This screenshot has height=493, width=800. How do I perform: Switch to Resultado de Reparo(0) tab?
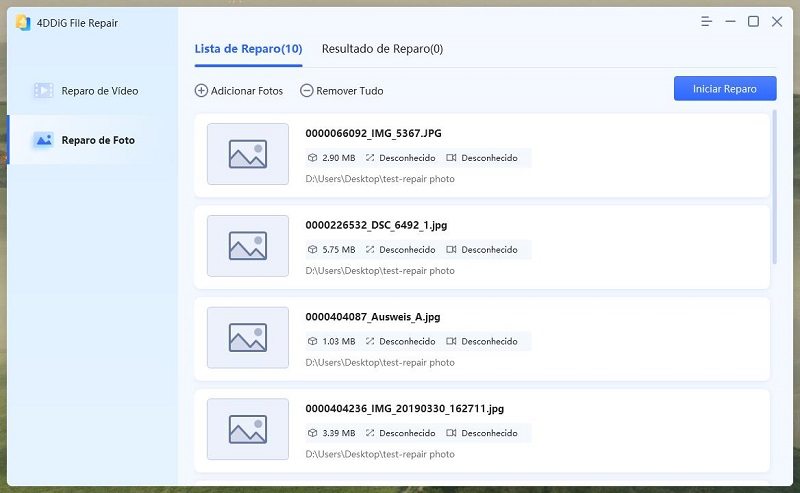382,49
